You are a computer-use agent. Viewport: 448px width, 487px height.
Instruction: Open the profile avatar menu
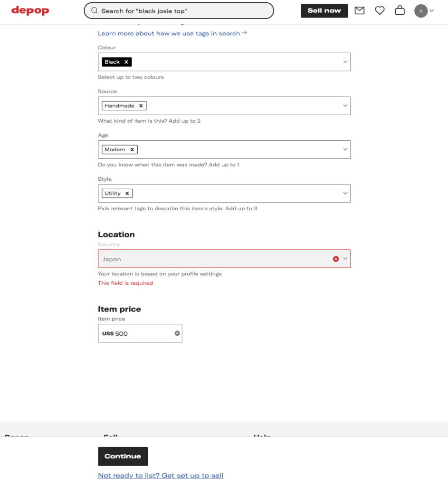coord(424,11)
